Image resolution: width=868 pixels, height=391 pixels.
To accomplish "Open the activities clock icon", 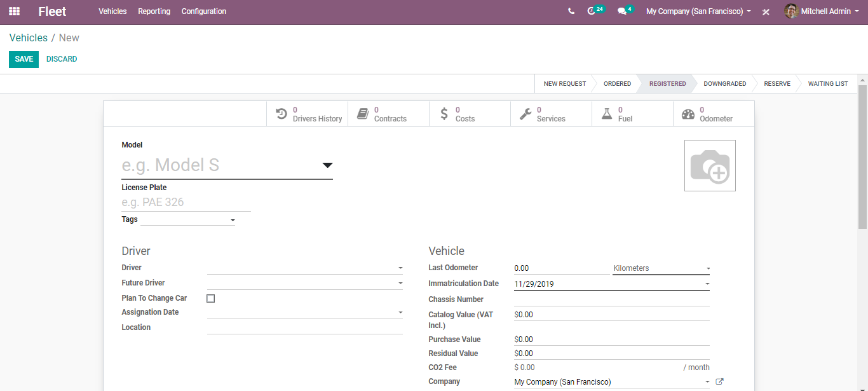I will (x=592, y=11).
